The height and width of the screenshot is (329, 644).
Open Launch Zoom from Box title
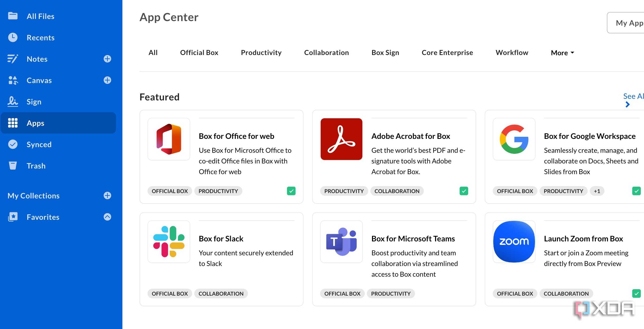pyautogui.click(x=583, y=239)
